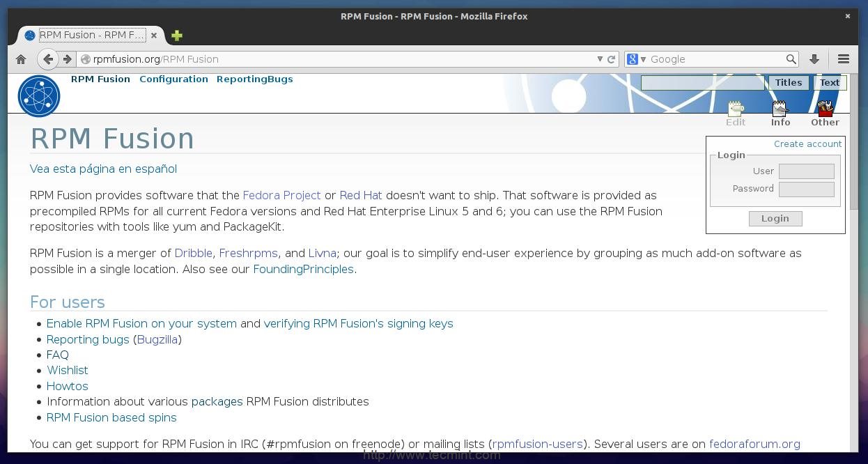Image resolution: width=868 pixels, height=464 pixels.
Task: Open the Configuration navigation item
Action: click(x=173, y=79)
